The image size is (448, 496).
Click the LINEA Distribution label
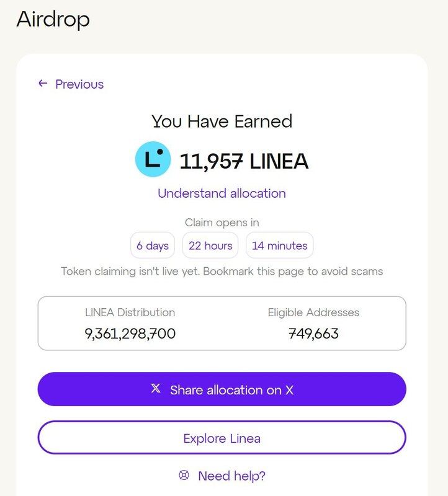coord(130,312)
